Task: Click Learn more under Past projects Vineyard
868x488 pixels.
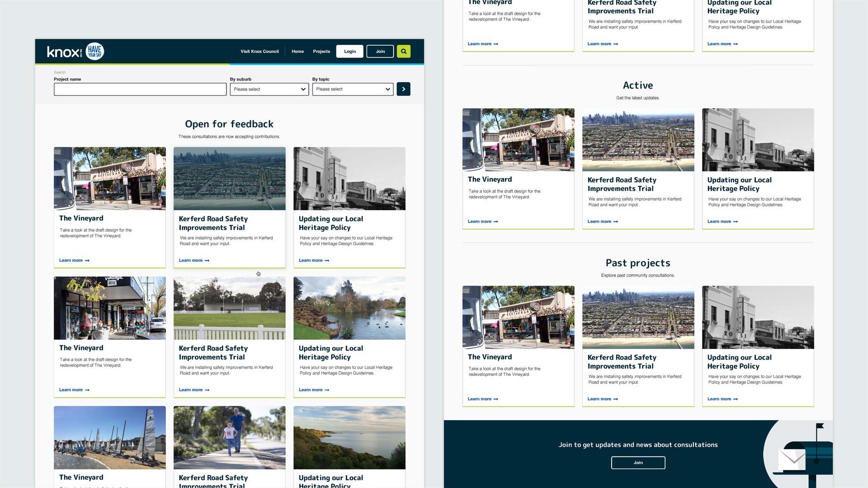Action: tap(479, 399)
